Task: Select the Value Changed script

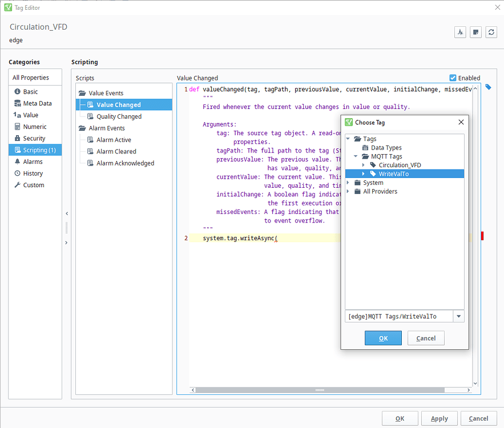Action: (124, 105)
